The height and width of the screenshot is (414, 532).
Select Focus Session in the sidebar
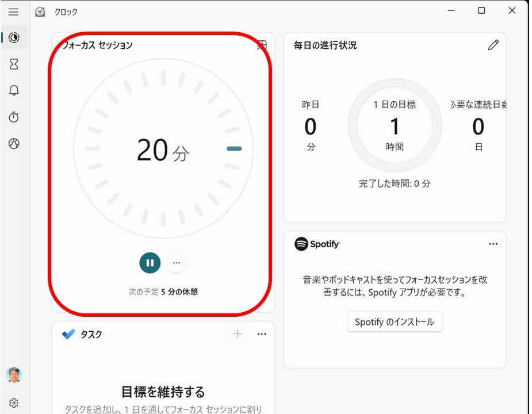click(14, 38)
